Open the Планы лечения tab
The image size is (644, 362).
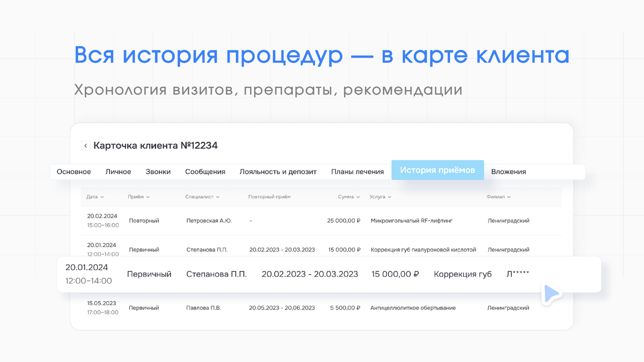pyautogui.click(x=357, y=172)
